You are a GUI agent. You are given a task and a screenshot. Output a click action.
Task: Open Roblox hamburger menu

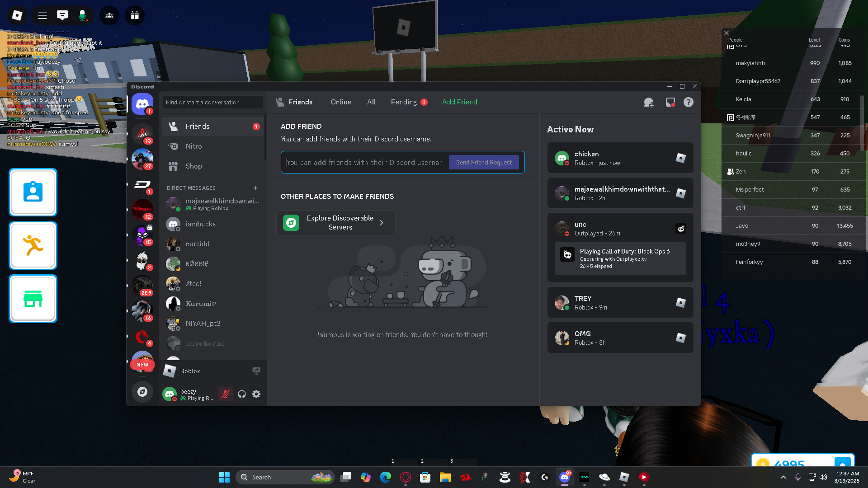tap(42, 15)
